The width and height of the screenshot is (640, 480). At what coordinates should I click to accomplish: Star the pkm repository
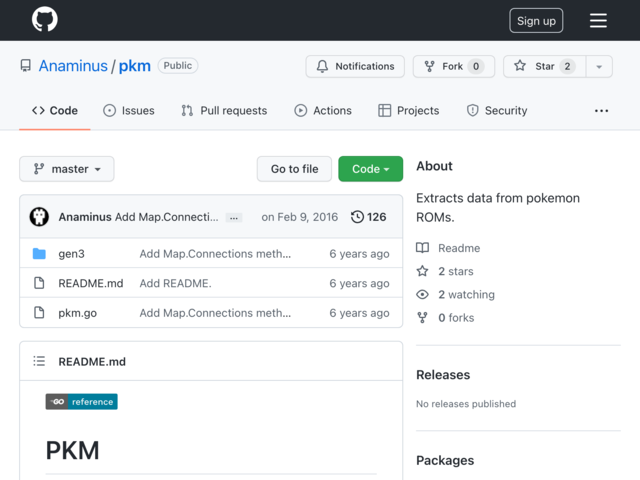(x=545, y=66)
